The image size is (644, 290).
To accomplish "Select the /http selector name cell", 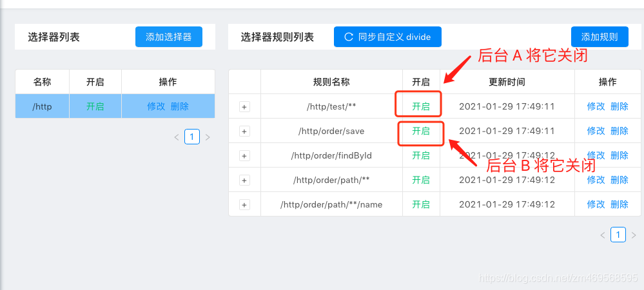I will click(x=43, y=106).
